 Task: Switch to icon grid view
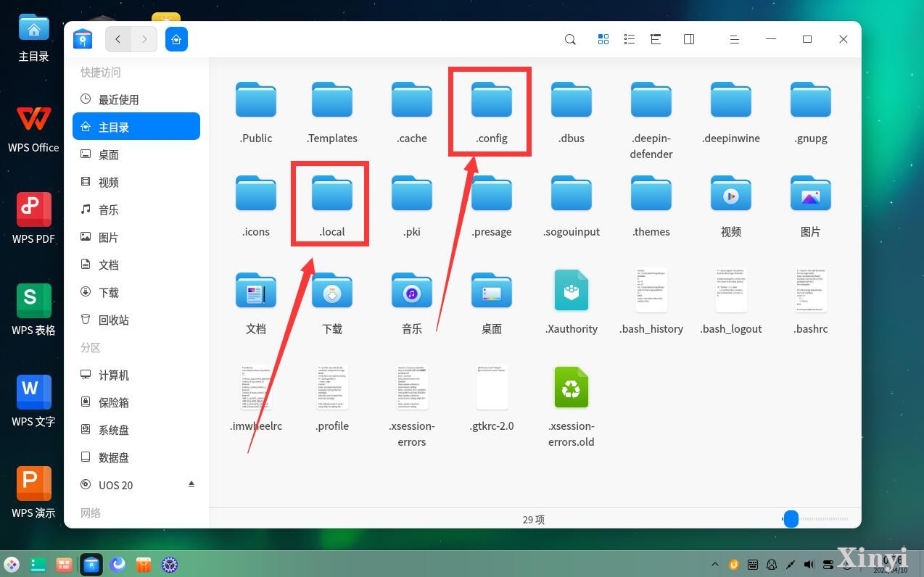pyautogui.click(x=603, y=39)
